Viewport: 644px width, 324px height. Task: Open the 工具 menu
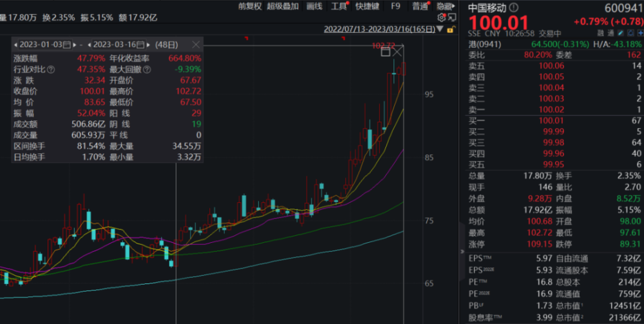click(339, 6)
